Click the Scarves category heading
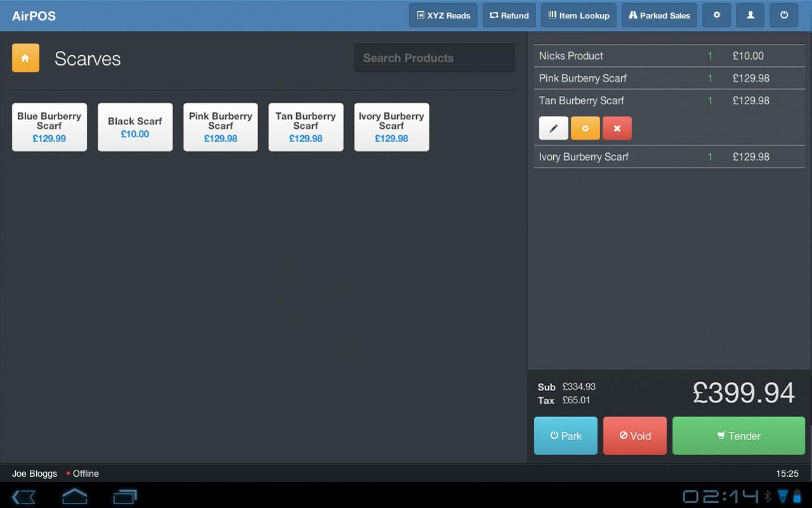This screenshot has height=508, width=812. point(88,58)
